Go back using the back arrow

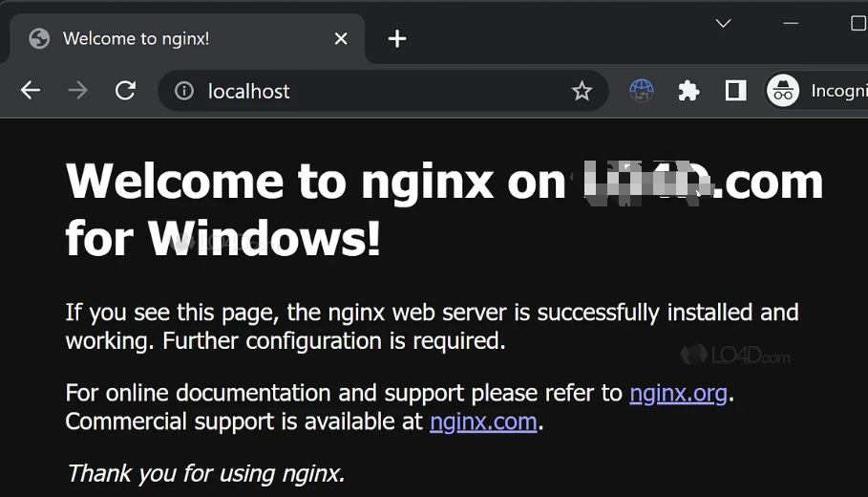coord(31,91)
